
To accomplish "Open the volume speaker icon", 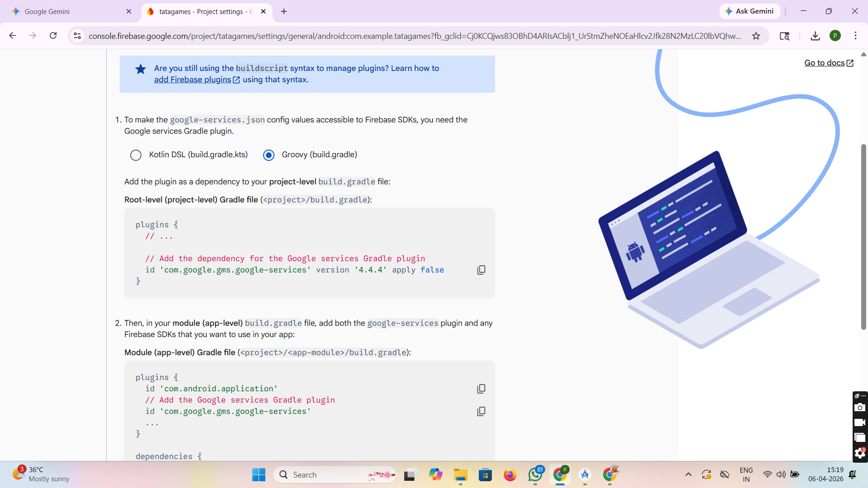I will pos(781,474).
